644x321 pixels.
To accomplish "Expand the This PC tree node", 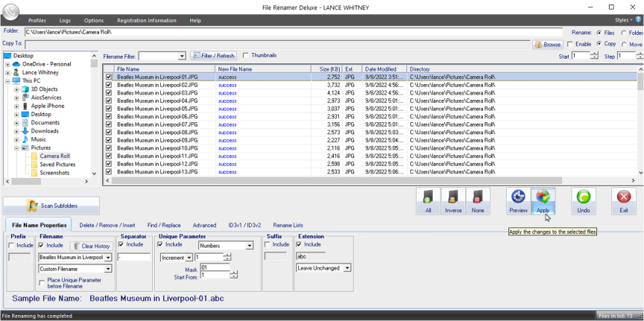I will [7, 81].
